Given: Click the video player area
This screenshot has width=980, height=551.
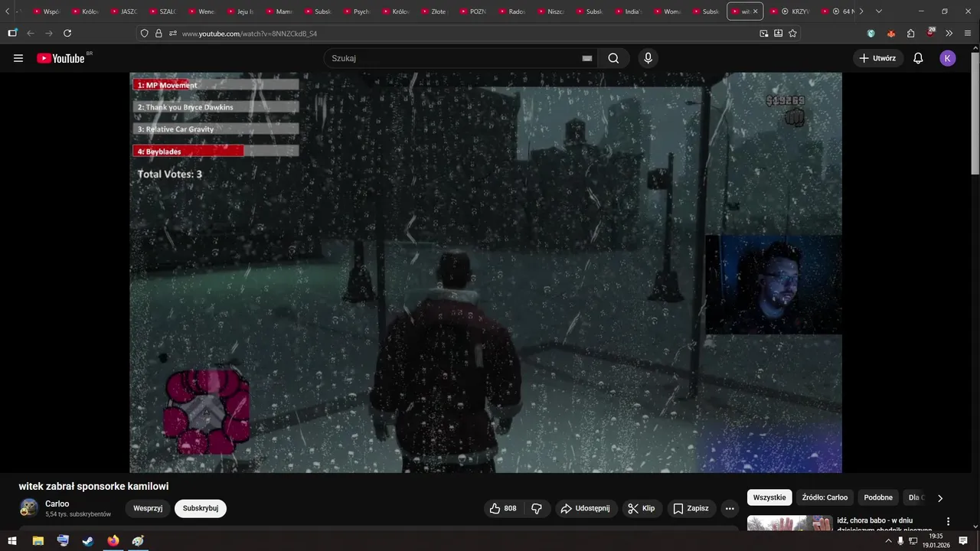Looking at the screenshot, I should click(485, 272).
